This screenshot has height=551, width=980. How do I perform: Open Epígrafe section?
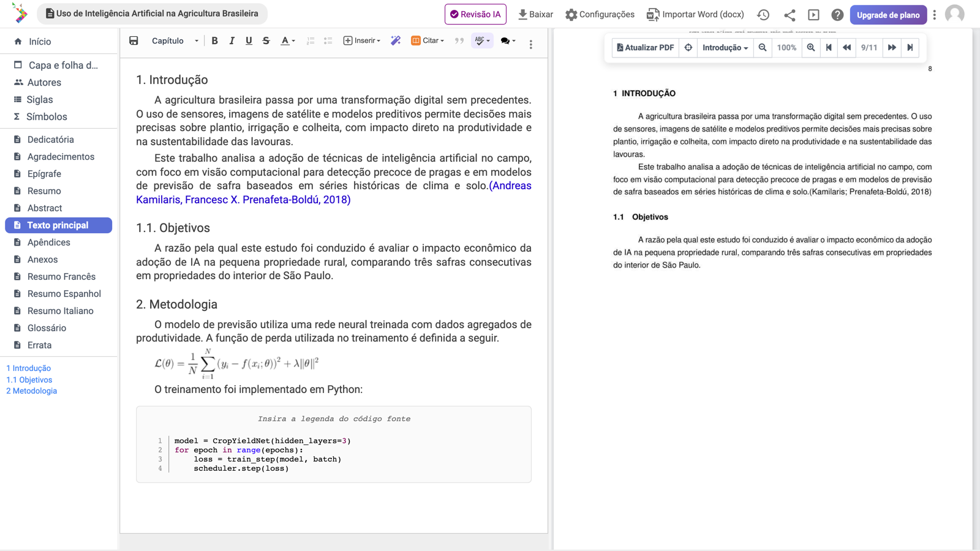(x=44, y=174)
